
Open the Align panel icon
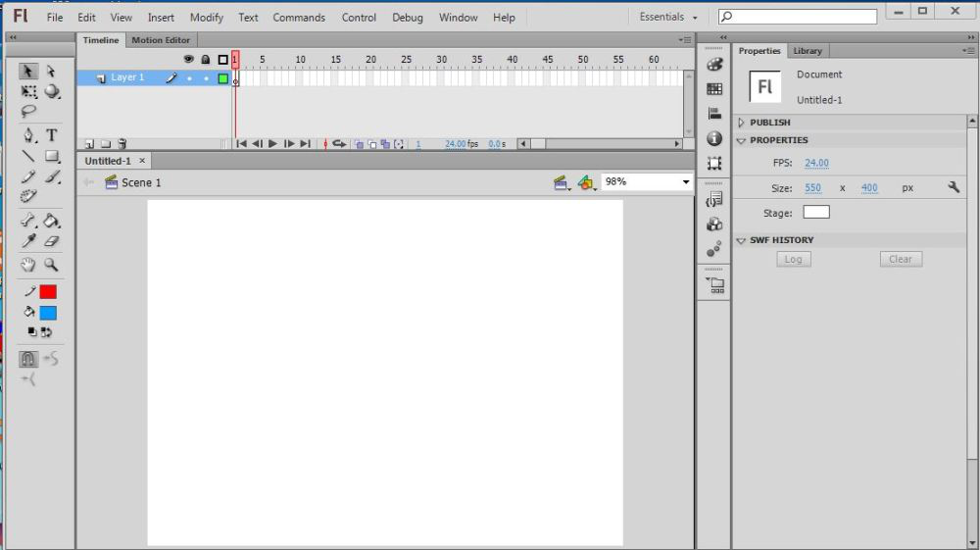coord(714,113)
